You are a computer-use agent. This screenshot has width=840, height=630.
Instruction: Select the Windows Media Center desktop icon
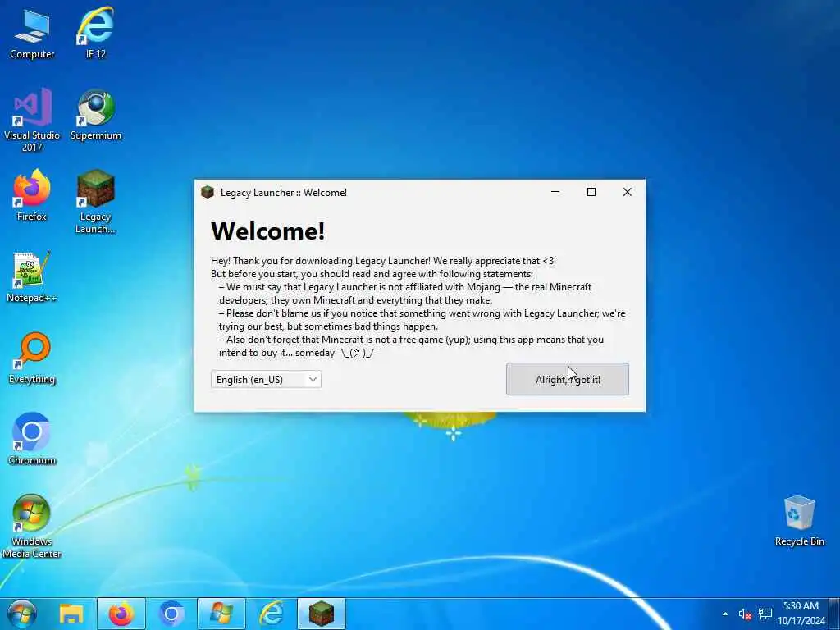pos(32,527)
